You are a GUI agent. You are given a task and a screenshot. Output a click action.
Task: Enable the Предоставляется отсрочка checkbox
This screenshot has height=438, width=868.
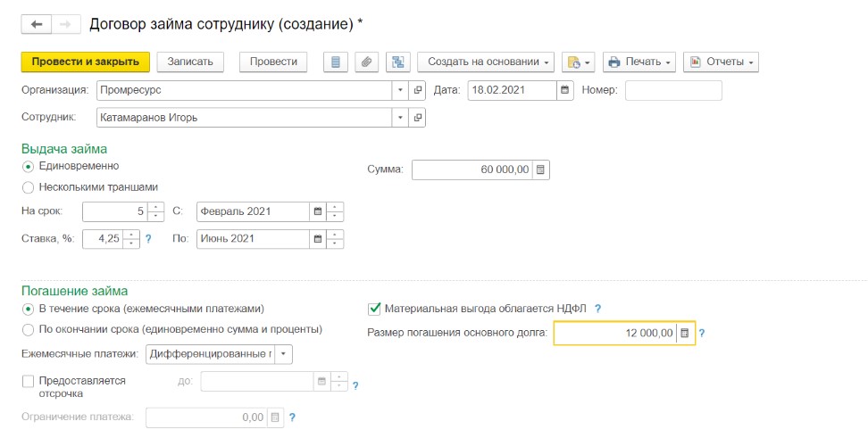tap(29, 381)
